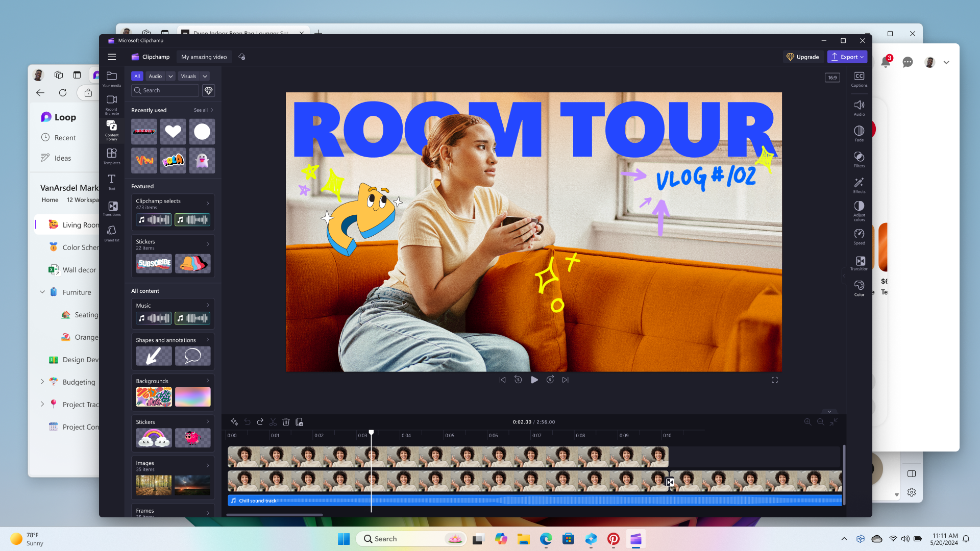Screen dimensions: 980x551
Task: Open the Filters panel
Action: pyautogui.click(x=859, y=159)
